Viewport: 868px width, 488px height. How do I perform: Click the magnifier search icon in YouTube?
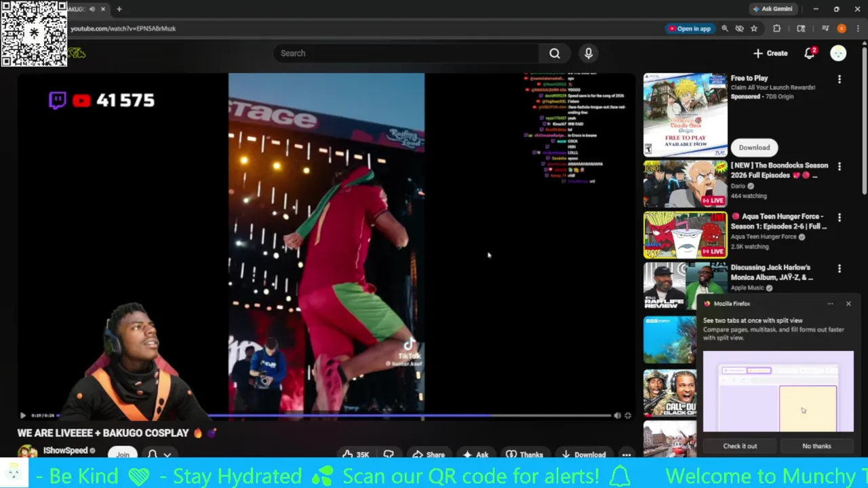[x=555, y=54]
